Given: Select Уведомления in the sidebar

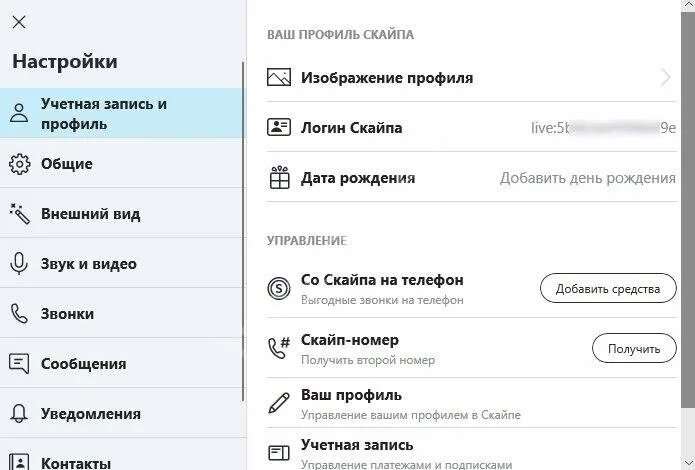Looking at the screenshot, I should coord(121,414).
